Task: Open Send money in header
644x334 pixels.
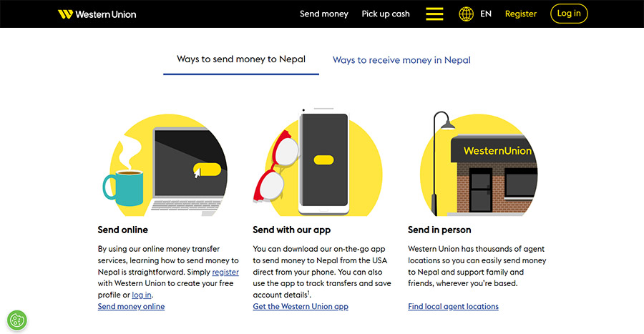Action: tap(324, 14)
